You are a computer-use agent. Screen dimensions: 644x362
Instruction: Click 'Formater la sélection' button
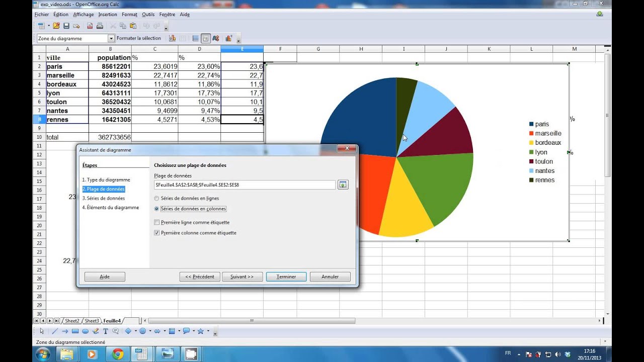139,38
